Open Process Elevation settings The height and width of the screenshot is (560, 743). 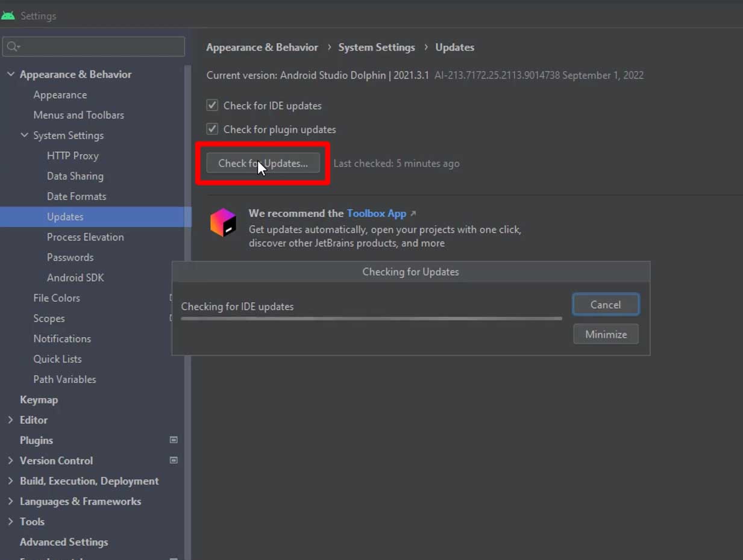86,237
